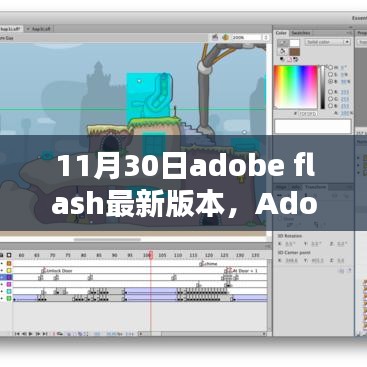This screenshot has height=367, width=367.
Task: Select the B brightness radio button
Action: pyautogui.click(x=330, y=81)
